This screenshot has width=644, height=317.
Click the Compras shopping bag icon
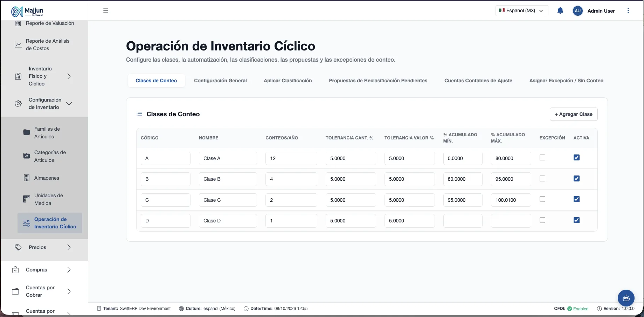pos(15,270)
